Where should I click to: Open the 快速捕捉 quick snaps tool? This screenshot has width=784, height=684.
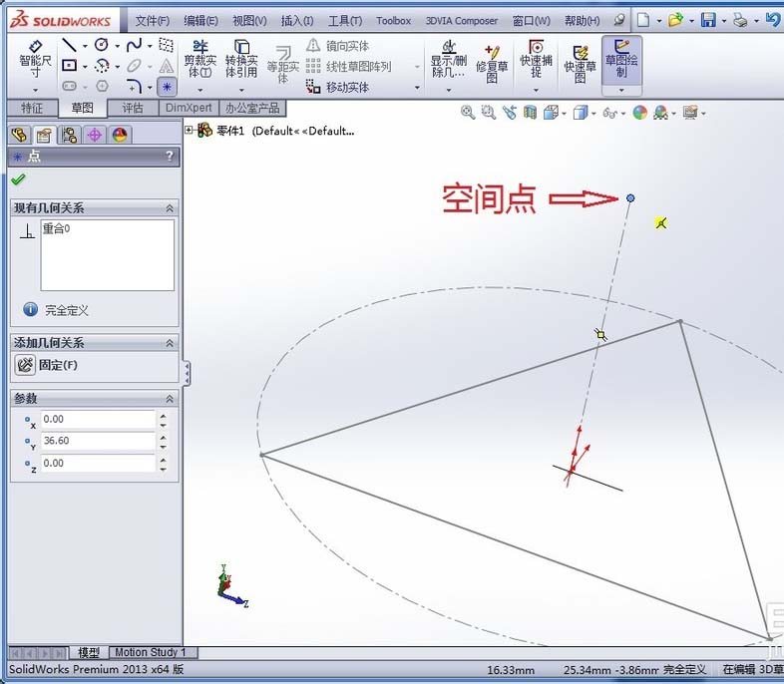click(536, 61)
